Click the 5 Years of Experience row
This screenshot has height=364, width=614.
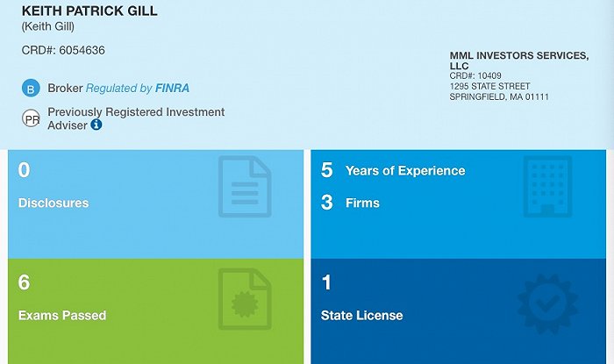point(393,170)
